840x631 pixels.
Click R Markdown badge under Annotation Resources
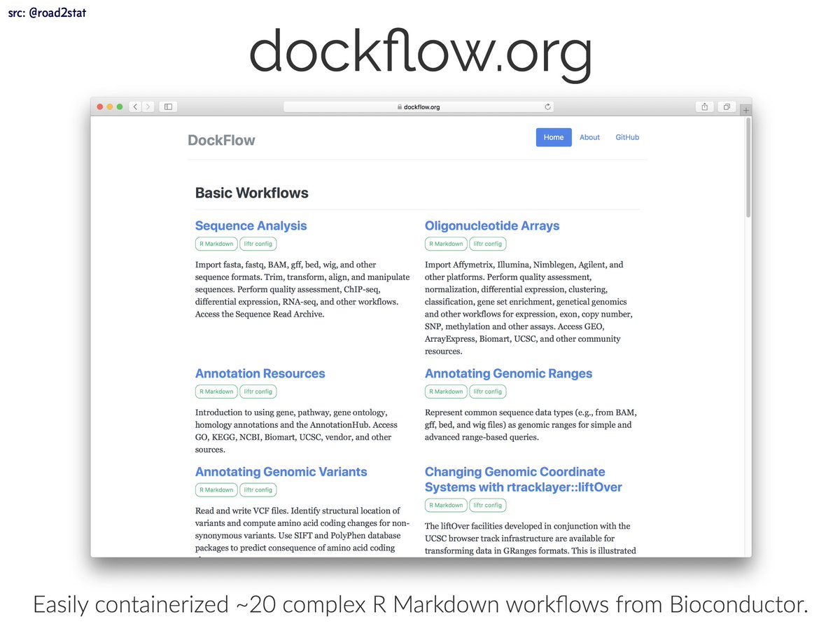tap(216, 391)
